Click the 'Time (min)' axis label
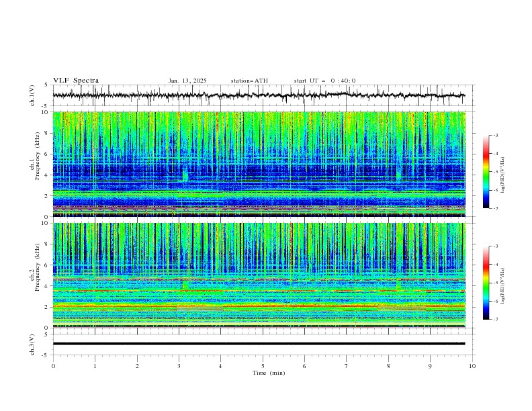The height and width of the screenshot is (411, 532). coord(269,373)
